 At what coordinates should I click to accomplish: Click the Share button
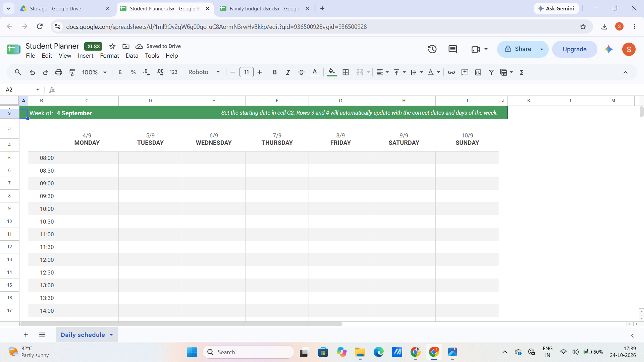click(516, 49)
